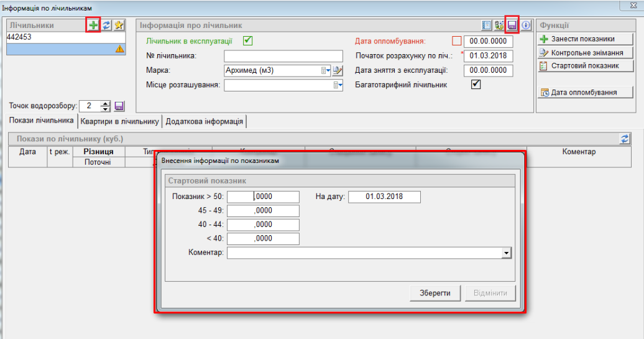This screenshot has width=644, height=339.
Task: Open the Додаткова інформація tab
Action: (204, 121)
